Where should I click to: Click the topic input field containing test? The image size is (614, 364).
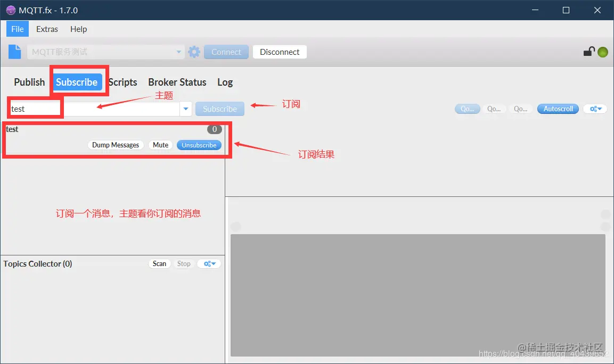point(94,109)
